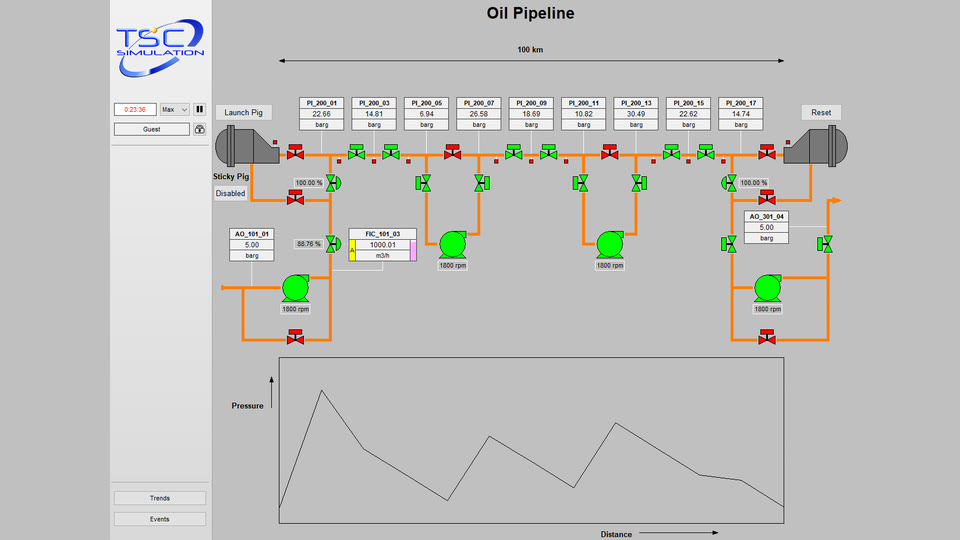Click green valve left of AO_301_04
Image resolution: width=960 pixels, height=540 pixels.
(729, 244)
